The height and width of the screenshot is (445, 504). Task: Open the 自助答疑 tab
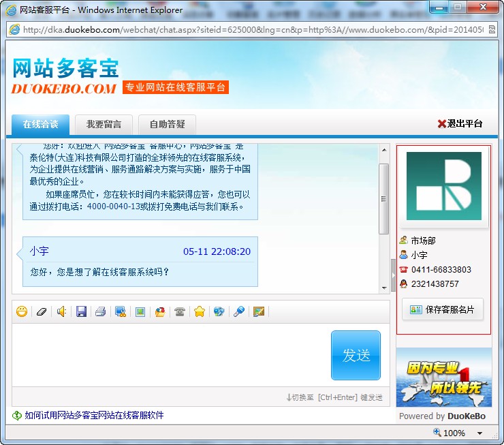click(167, 124)
